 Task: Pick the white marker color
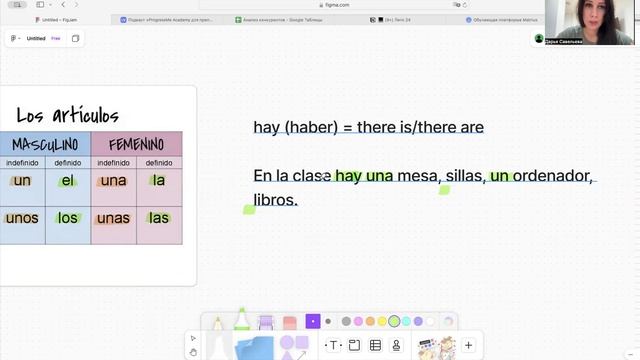[430, 321]
